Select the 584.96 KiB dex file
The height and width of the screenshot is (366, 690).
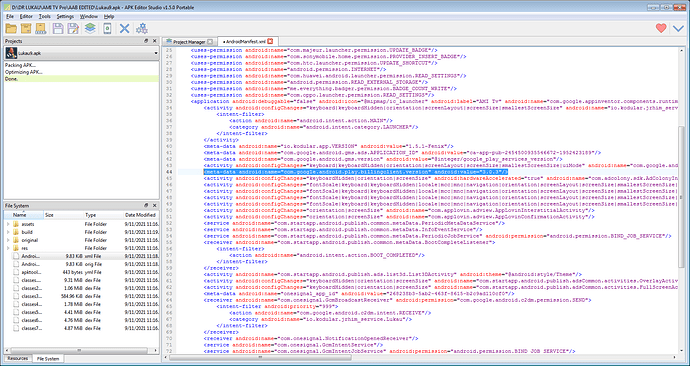coord(81,296)
